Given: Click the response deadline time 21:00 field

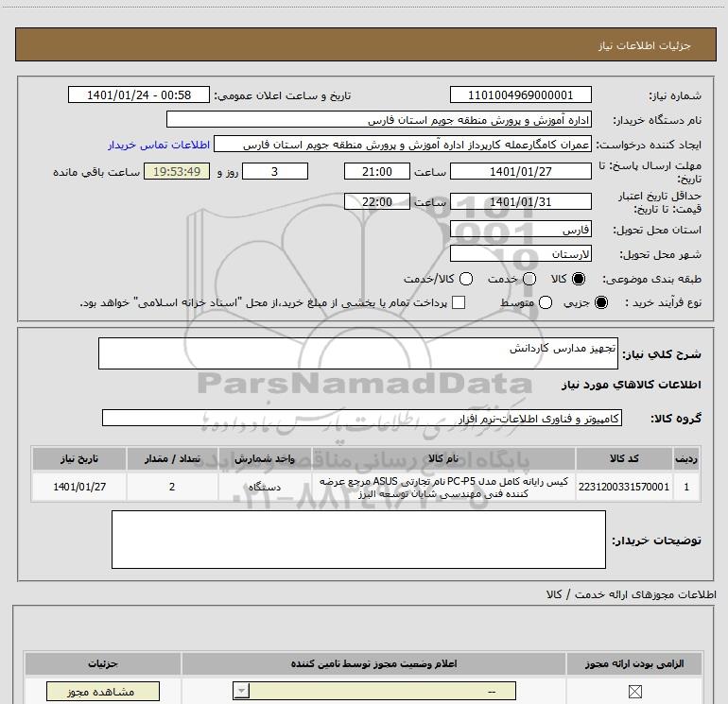Looking at the screenshot, I should coord(377,171).
